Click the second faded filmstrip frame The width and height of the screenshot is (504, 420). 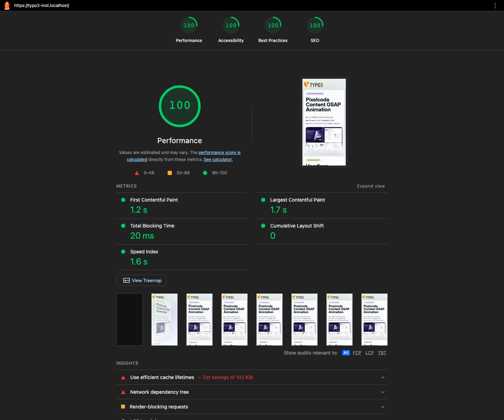(x=164, y=320)
